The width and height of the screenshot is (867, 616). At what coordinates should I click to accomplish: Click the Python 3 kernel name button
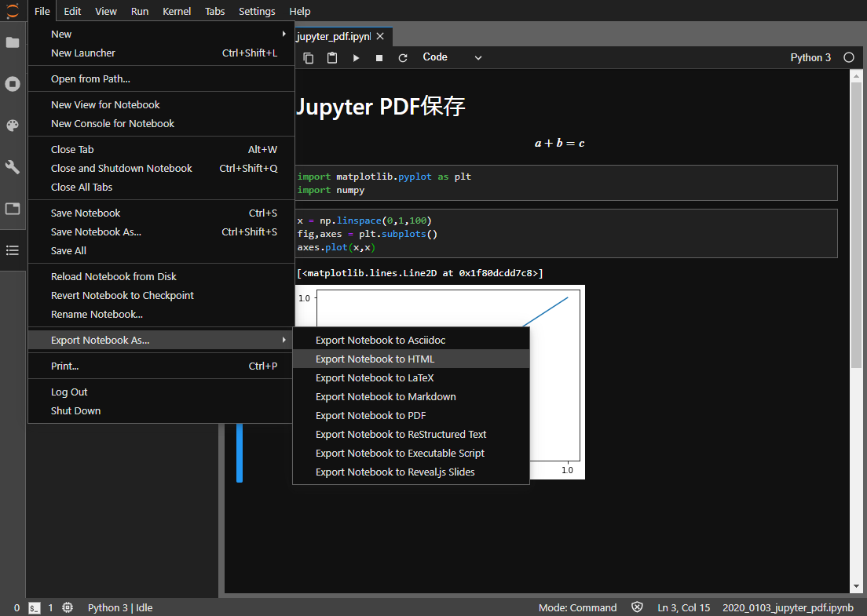[x=810, y=57]
